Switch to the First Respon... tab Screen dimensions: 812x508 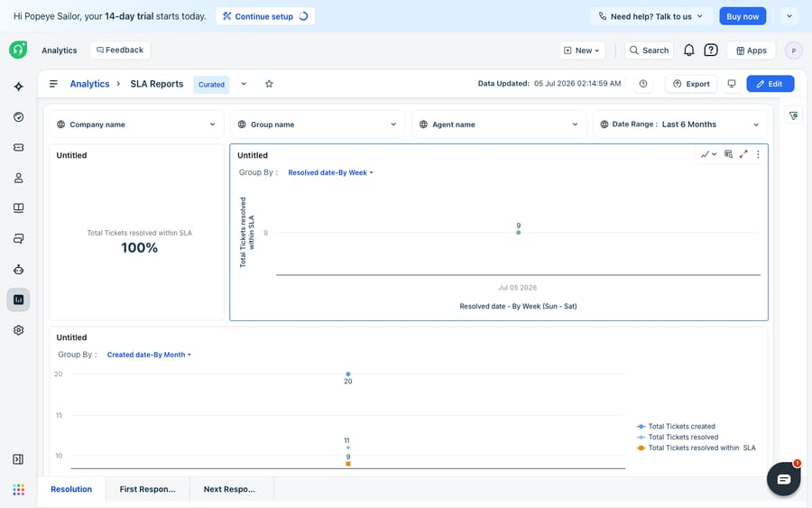(x=148, y=489)
